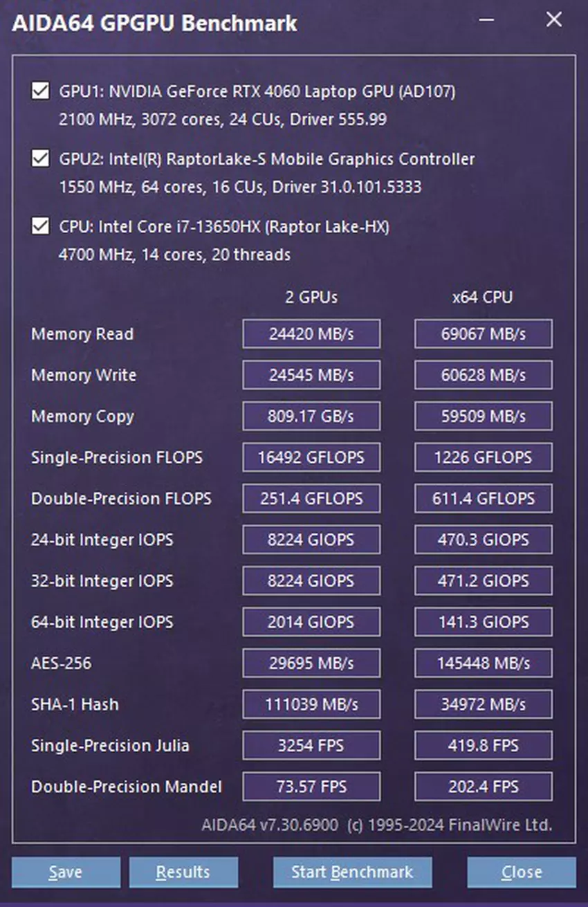Select the GPU Single-Precision Julia 3254 FPS field

(311, 746)
